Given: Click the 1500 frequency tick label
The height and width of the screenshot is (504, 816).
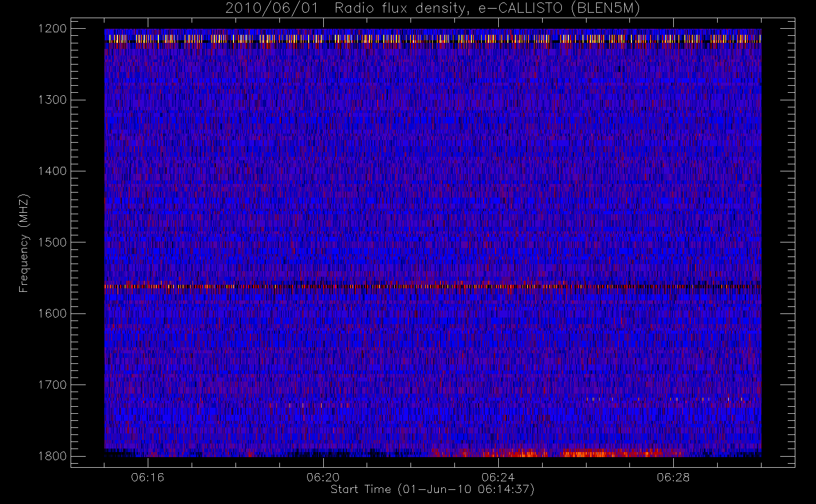Looking at the screenshot, I should pos(52,242).
